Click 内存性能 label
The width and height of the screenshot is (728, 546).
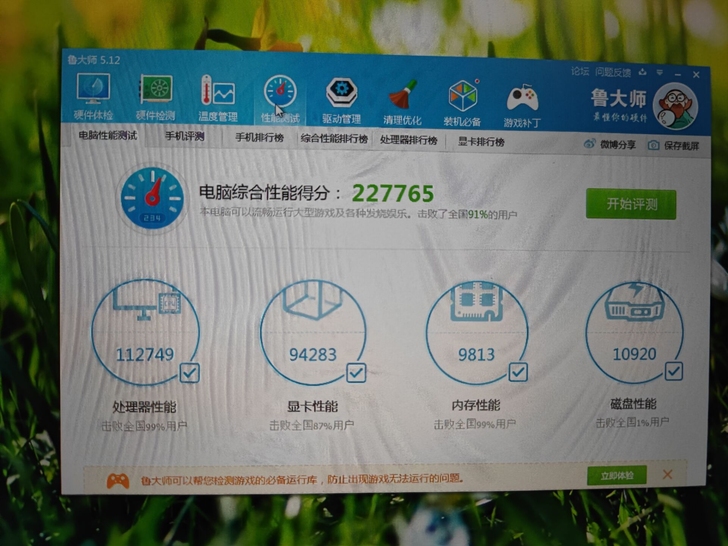[476, 405]
